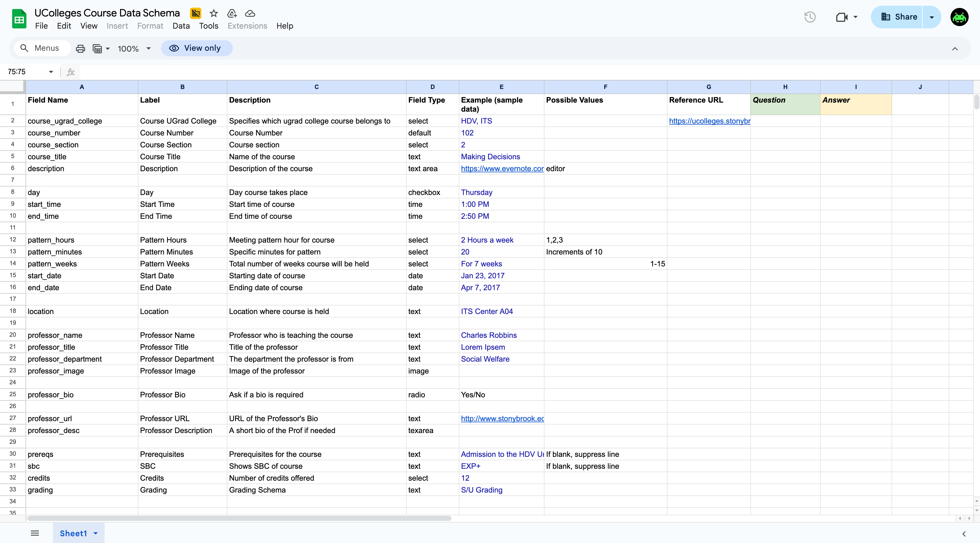This screenshot has height=543, width=980.
Task: Click the add to Drive icon
Action: [x=232, y=13]
